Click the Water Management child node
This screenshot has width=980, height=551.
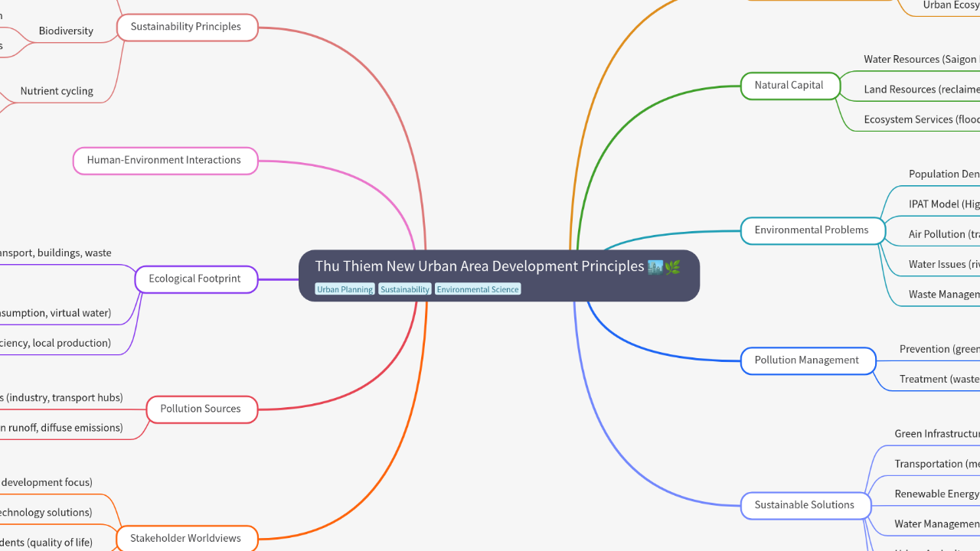[936, 524]
